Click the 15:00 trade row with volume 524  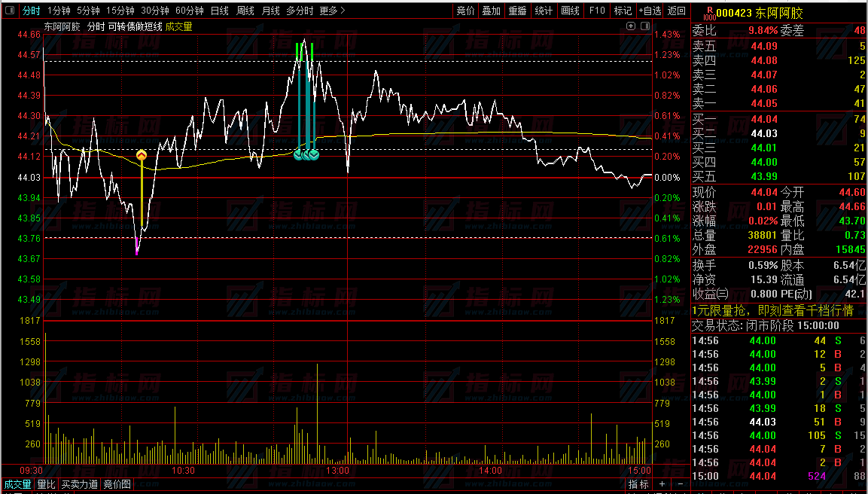coord(779,476)
